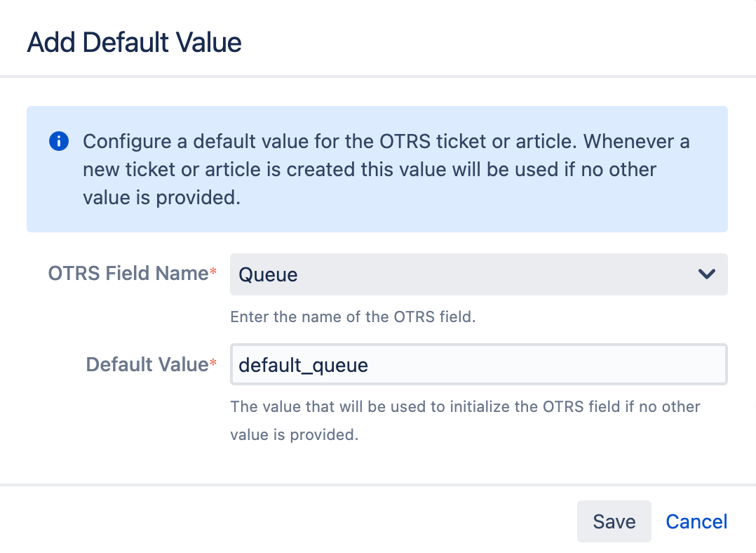The height and width of the screenshot is (553, 756).
Task: Focus the Default Value input field
Action: pos(478,364)
